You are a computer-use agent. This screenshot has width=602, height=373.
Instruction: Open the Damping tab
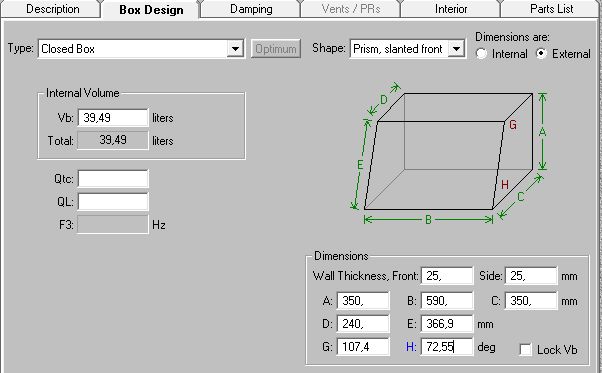click(251, 9)
